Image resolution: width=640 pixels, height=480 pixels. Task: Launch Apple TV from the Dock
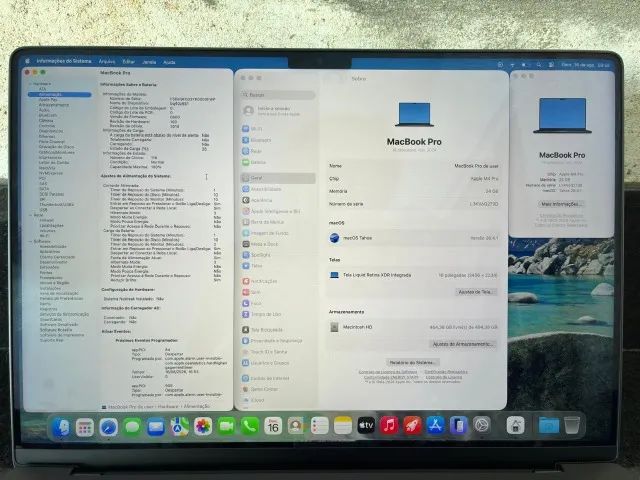366,426
